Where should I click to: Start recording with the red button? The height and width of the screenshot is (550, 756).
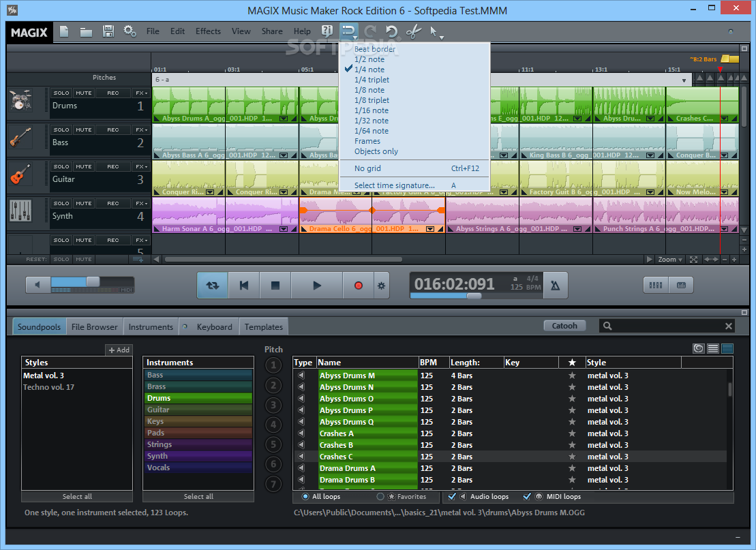point(359,286)
